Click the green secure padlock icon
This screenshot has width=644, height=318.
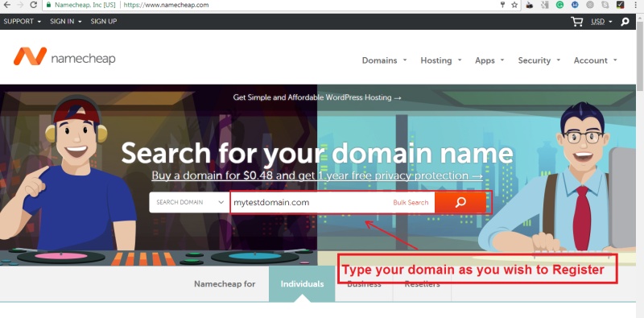(x=48, y=6)
